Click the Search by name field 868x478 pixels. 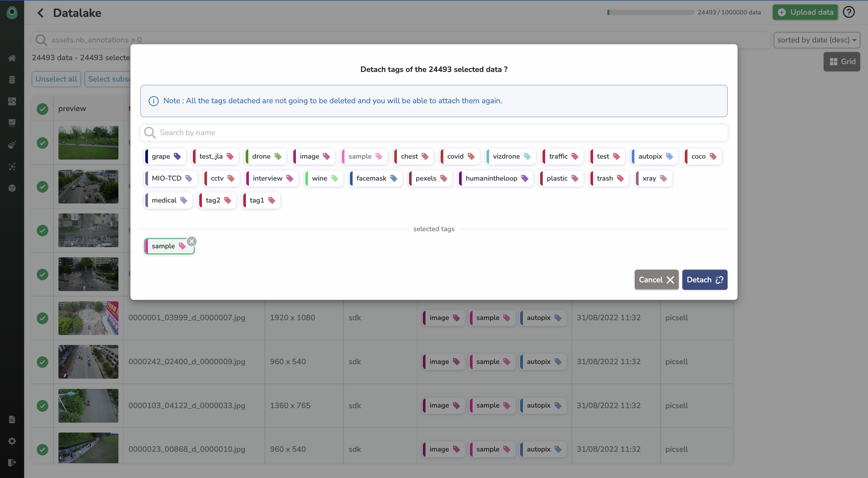click(434, 133)
